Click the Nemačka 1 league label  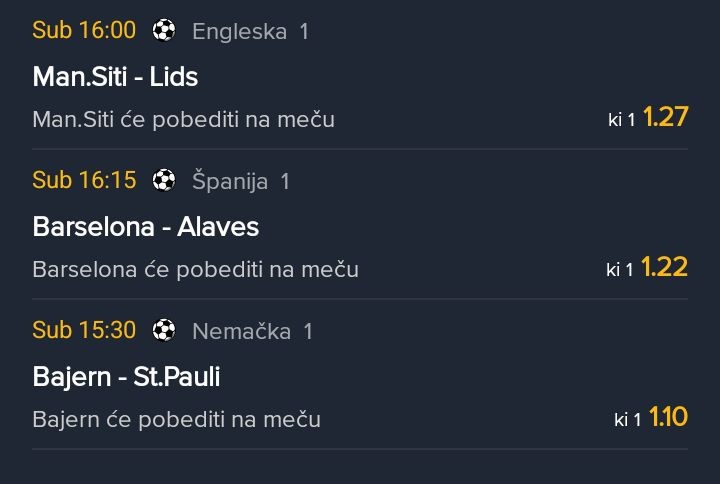click(x=252, y=330)
